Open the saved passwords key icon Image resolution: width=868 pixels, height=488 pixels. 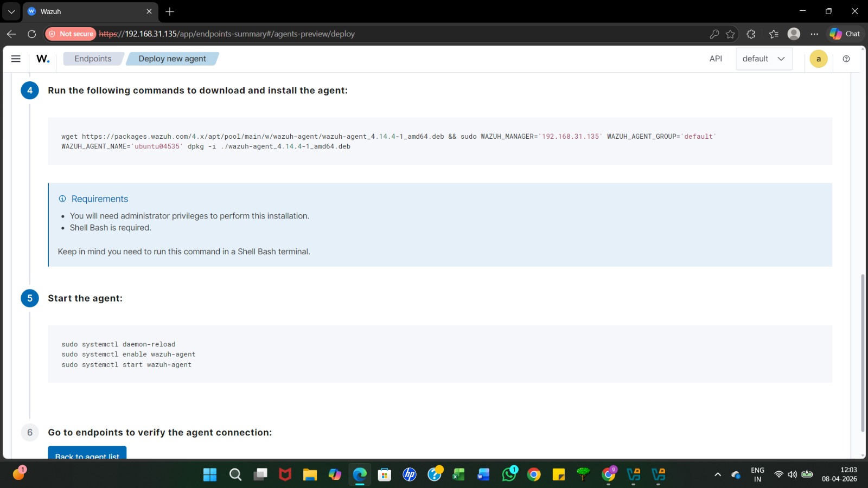pos(714,34)
